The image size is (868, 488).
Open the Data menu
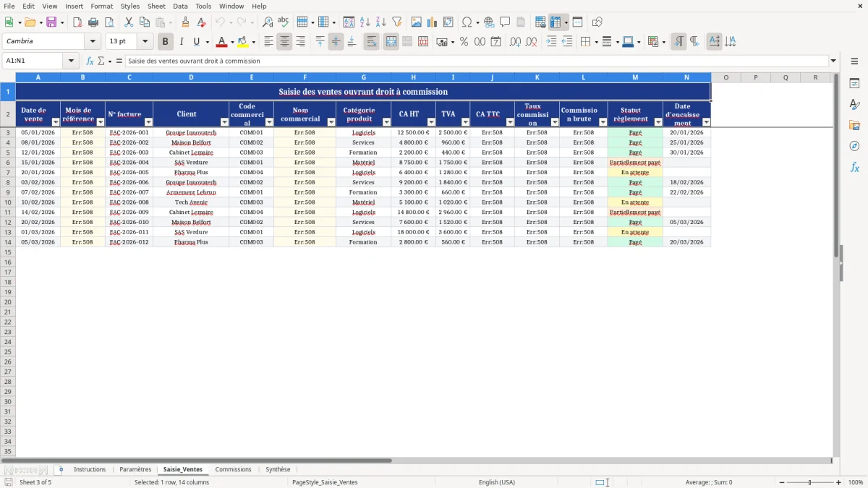pos(180,6)
